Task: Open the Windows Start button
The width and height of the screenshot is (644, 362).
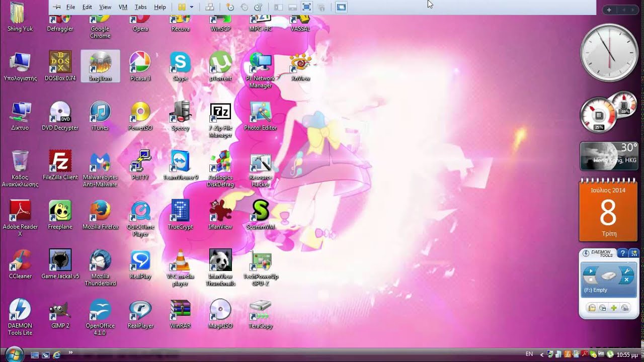Action: coord(14,354)
